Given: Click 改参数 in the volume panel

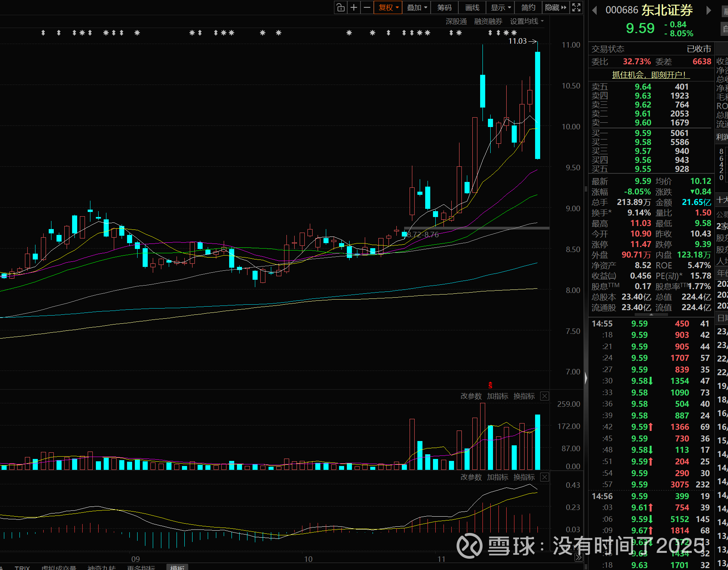Looking at the screenshot, I should click(x=471, y=396).
